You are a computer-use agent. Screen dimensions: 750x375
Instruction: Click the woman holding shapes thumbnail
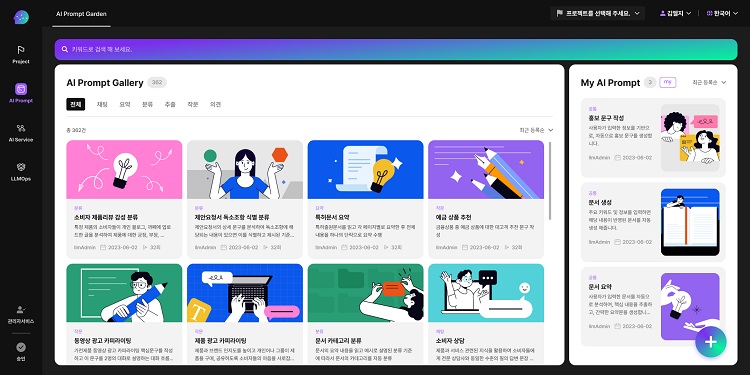(245, 169)
